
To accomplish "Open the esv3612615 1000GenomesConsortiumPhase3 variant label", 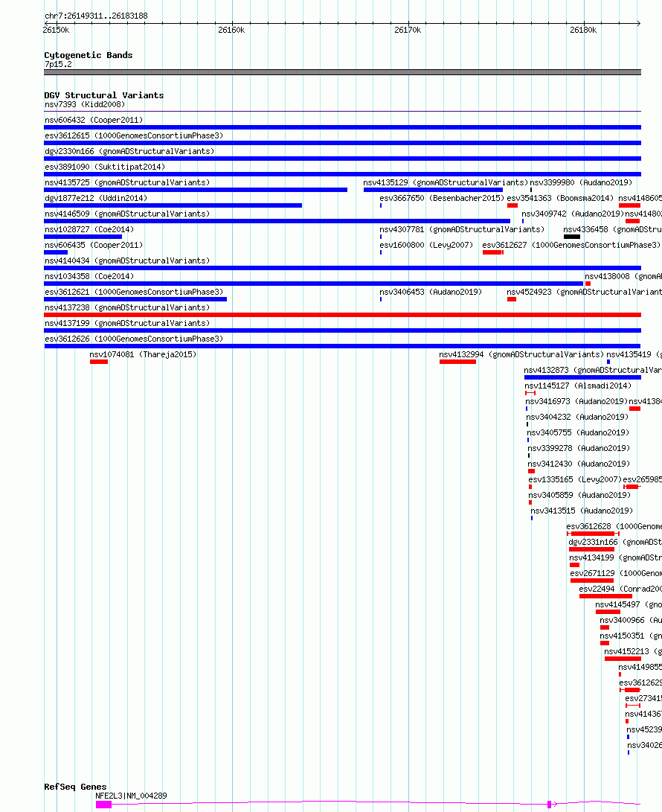I will point(134,135).
